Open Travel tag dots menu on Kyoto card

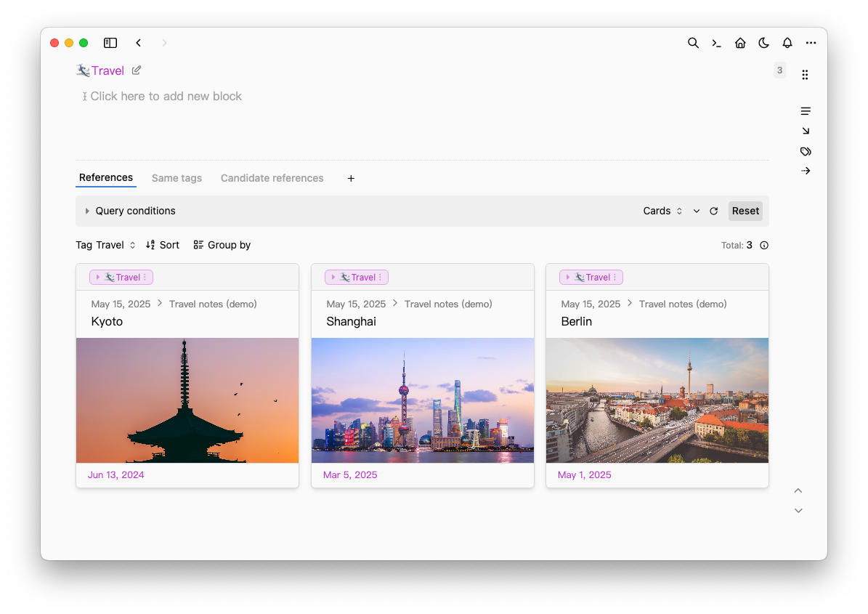click(145, 277)
